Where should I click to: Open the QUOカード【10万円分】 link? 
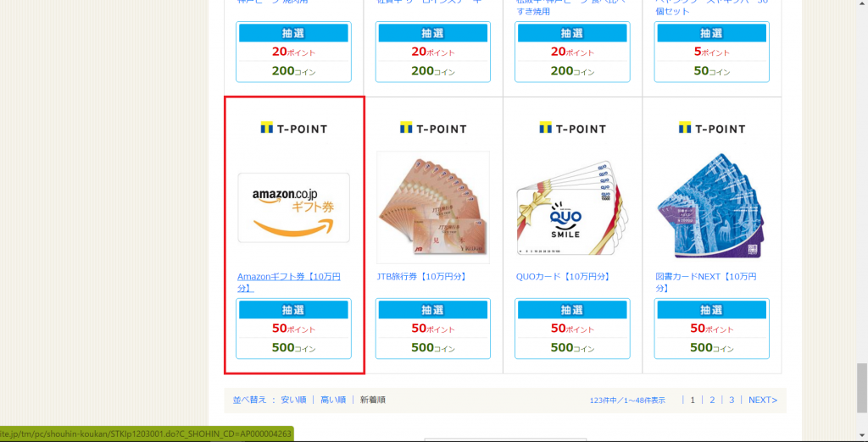tap(563, 277)
